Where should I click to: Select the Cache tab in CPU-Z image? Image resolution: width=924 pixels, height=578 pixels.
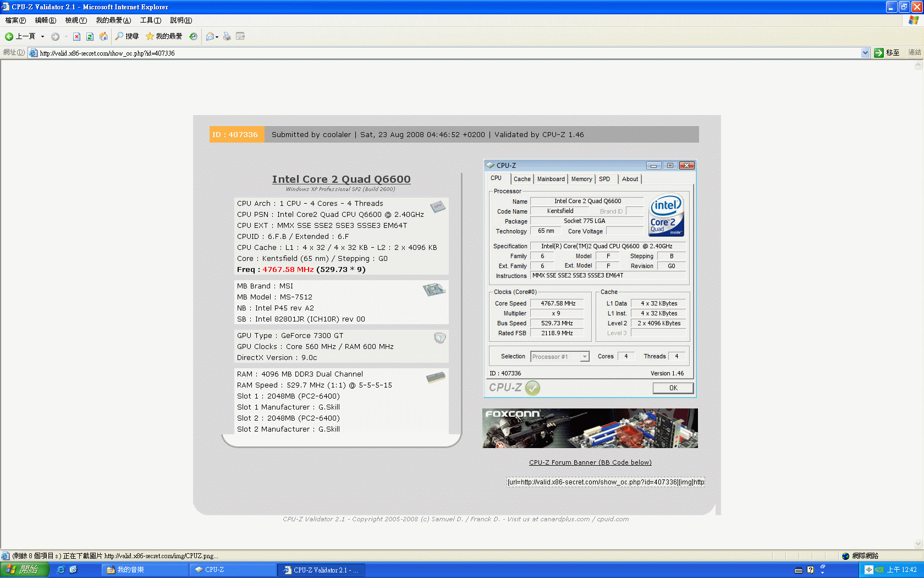tap(522, 179)
